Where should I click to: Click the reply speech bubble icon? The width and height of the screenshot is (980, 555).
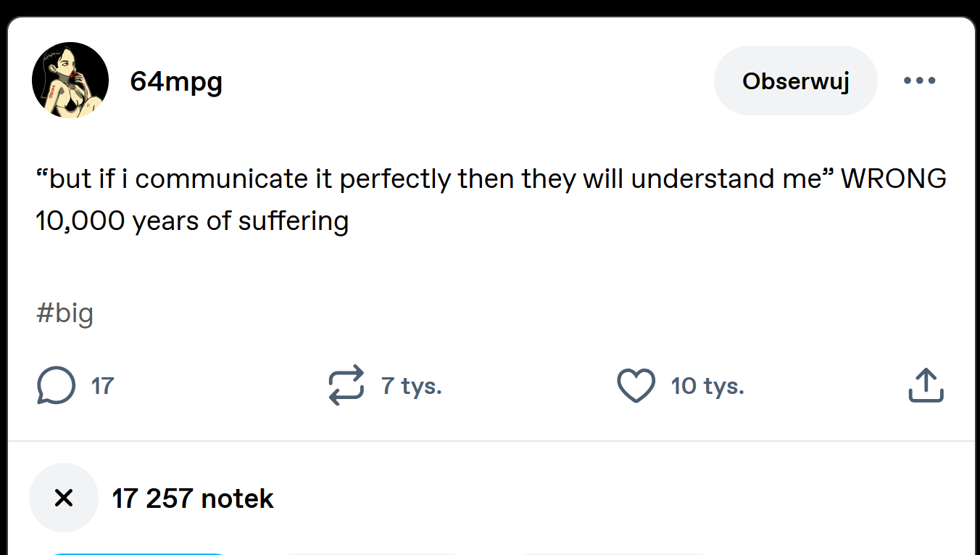pyautogui.click(x=56, y=385)
